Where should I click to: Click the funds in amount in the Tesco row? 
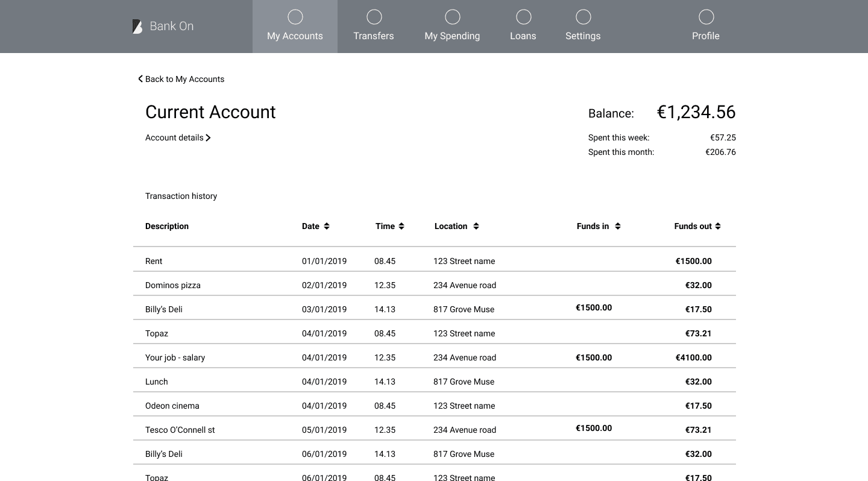594,428
